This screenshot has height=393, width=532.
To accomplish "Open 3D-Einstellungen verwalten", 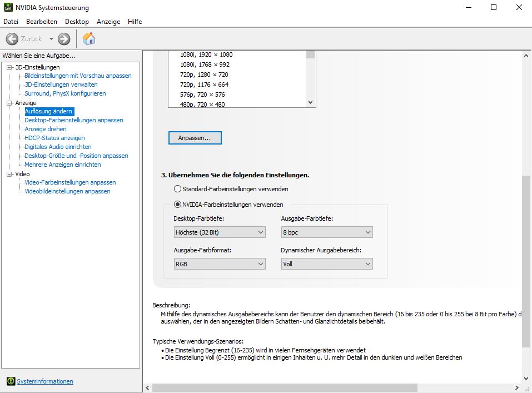I will tap(61, 84).
